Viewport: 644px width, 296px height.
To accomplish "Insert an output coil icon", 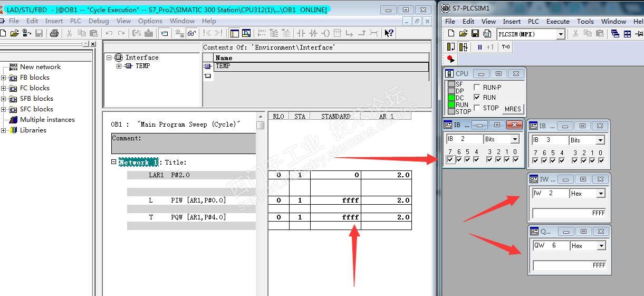I will [325, 33].
